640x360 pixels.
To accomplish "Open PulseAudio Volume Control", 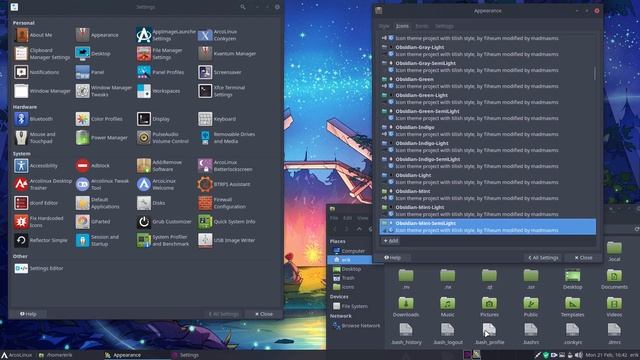I will point(163,138).
